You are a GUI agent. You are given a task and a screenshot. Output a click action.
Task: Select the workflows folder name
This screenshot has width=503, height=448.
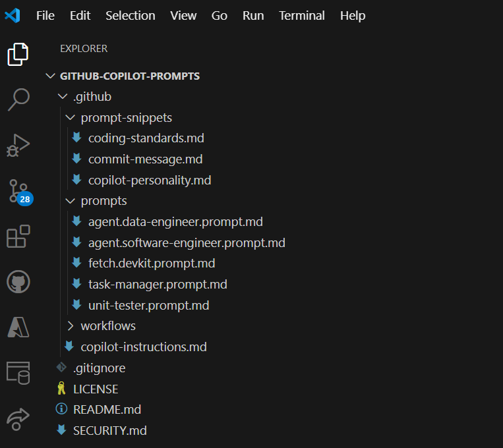pyautogui.click(x=108, y=326)
